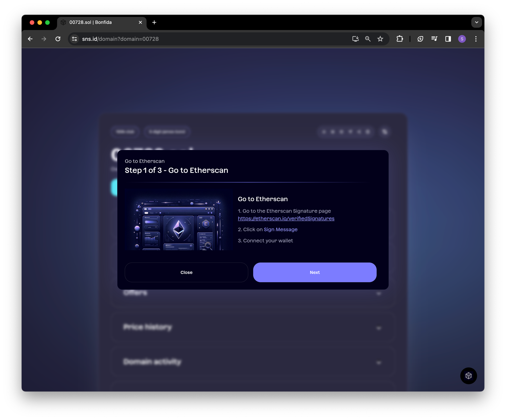Expand the tab search dropdown chevron
The image size is (506, 420).
pyautogui.click(x=476, y=22)
